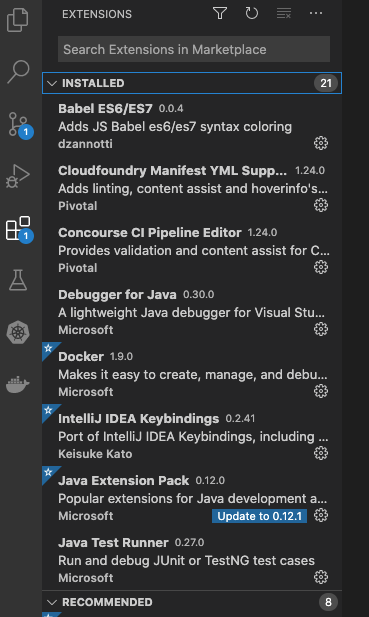
Task: Select the Concourse CI Pipeline Editor title
Action: [149, 233]
